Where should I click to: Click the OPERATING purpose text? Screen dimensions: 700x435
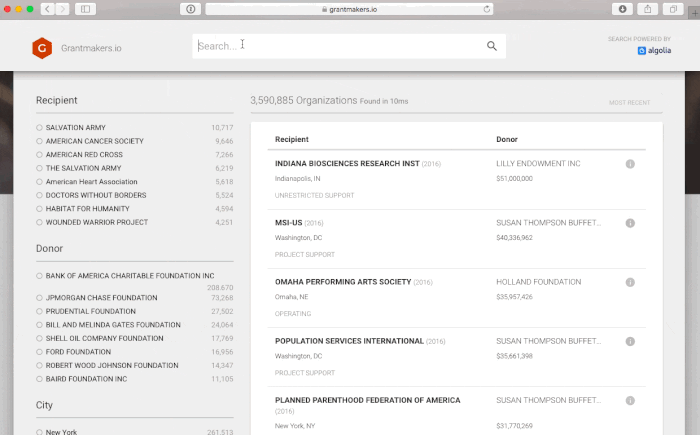(293, 314)
